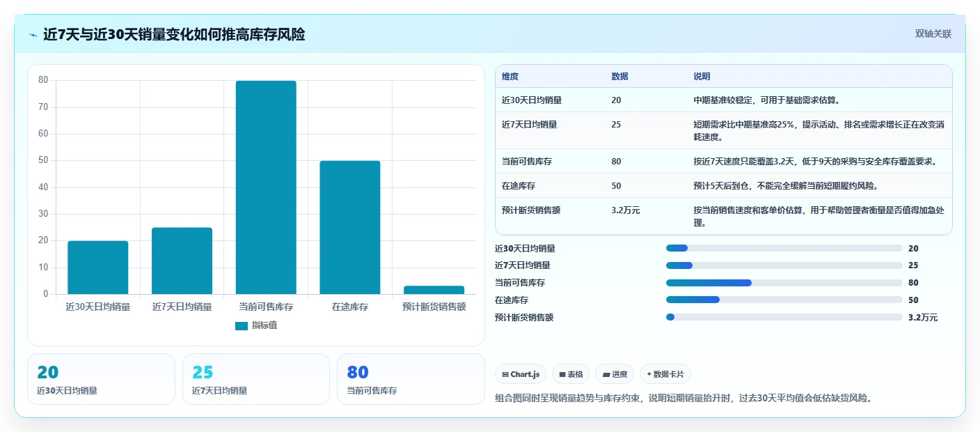
Task: Click the chart x-axis label 当前可售库存
Action: click(x=266, y=307)
